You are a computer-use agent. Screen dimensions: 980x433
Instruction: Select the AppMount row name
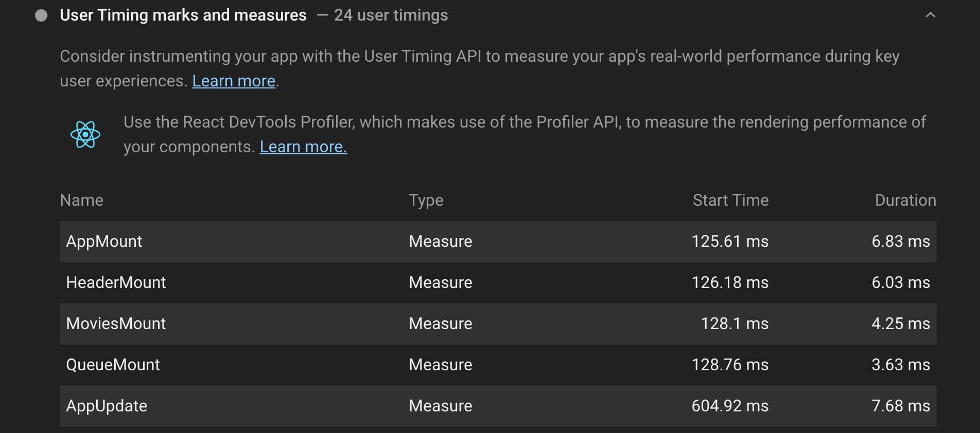pyautogui.click(x=104, y=241)
